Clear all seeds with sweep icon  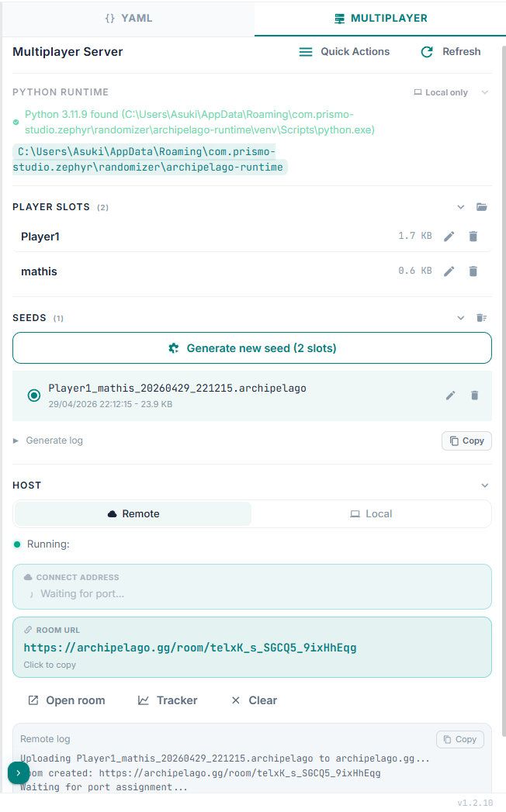point(482,318)
